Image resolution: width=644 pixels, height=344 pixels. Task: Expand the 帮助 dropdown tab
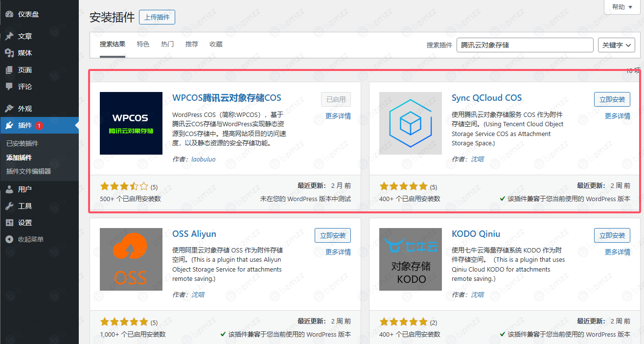(x=621, y=7)
